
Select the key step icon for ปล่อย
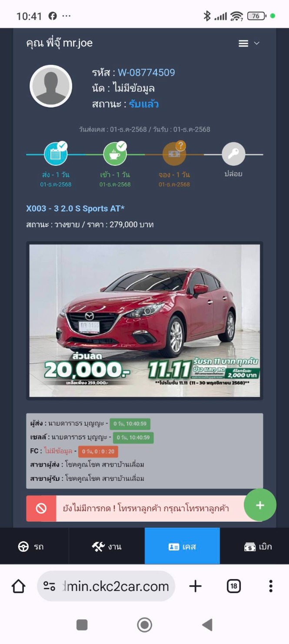pyautogui.click(x=233, y=154)
